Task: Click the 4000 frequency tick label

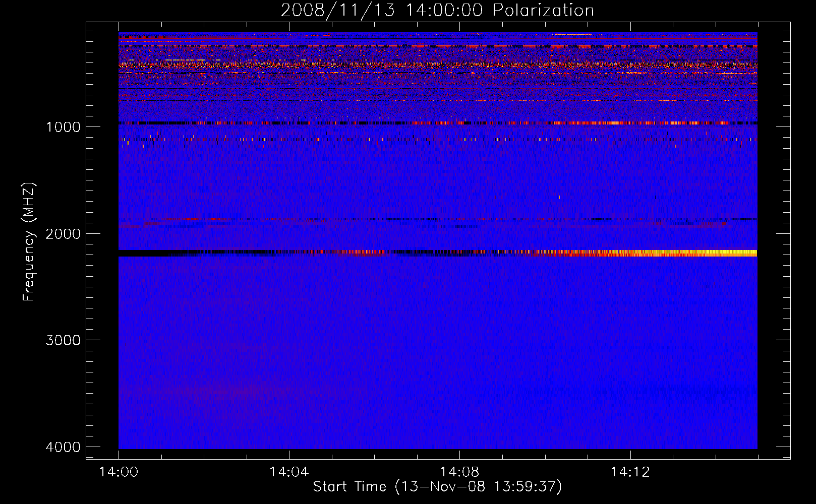Action: (x=63, y=447)
